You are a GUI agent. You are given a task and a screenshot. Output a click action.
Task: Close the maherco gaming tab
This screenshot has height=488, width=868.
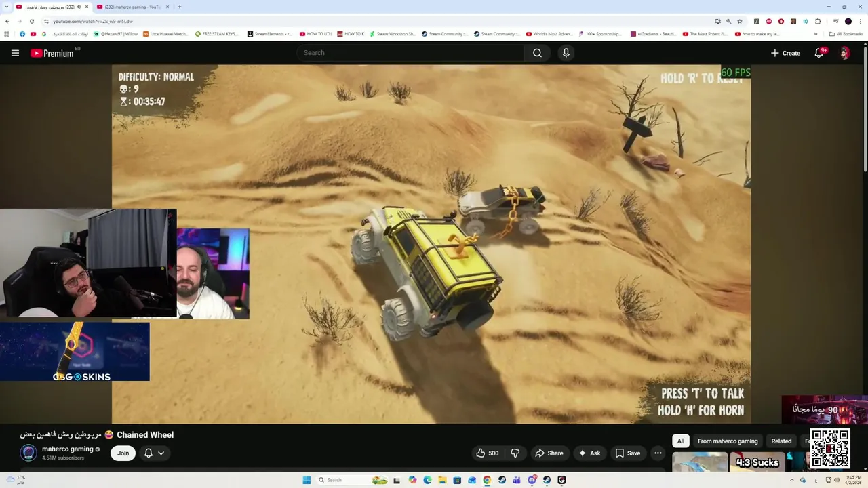167,7
